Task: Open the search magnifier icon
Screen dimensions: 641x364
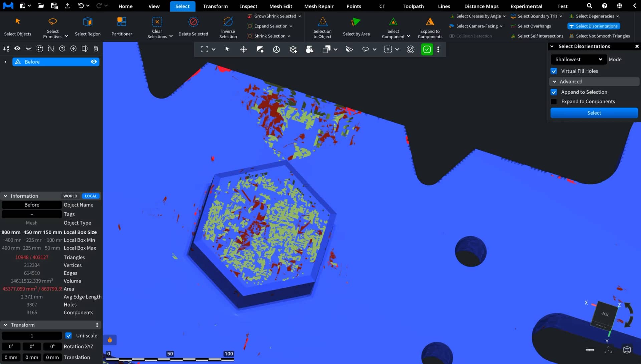Action: [590, 6]
